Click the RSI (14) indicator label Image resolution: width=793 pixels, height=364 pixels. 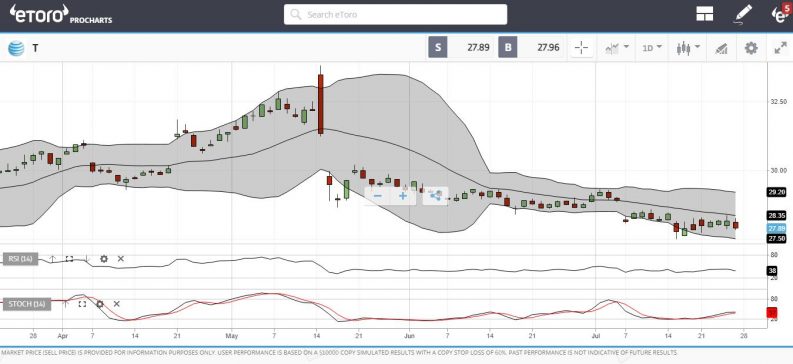click(x=20, y=259)
